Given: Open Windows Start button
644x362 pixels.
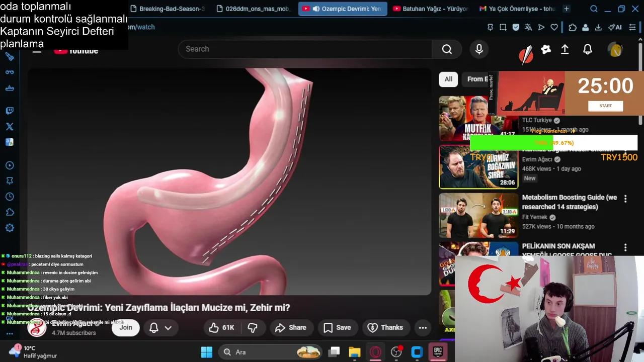Looking at the screenshot, I should coord(207,352).
